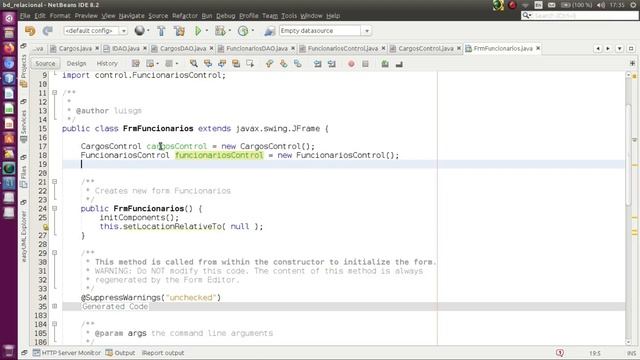The width and height of the screenshot is (640, 360).
Task: Click the Redo arrow in main toolbar
Action: (48, 31)
